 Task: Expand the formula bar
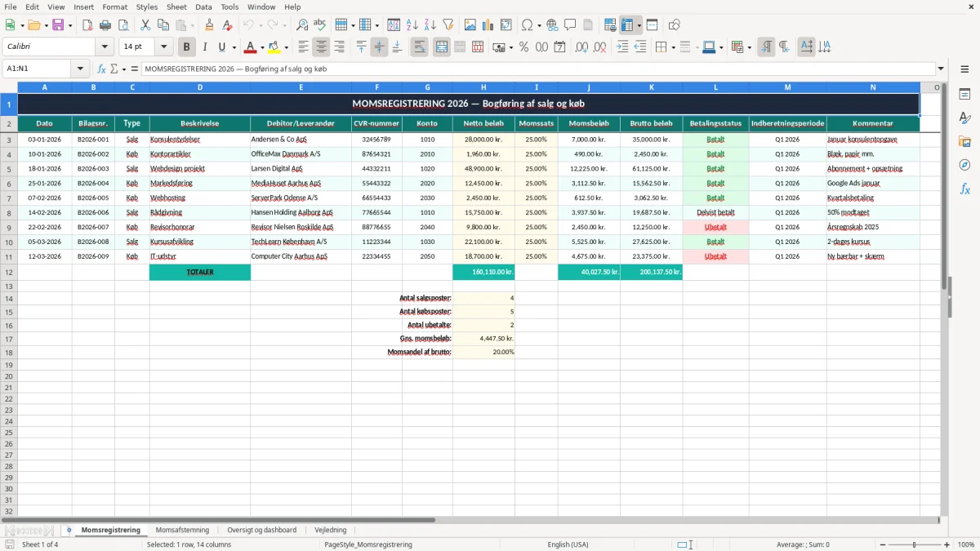tap(941, 69)
